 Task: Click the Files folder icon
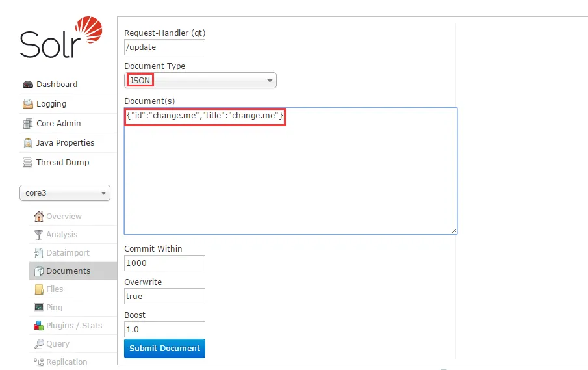[x=39, y=289]
